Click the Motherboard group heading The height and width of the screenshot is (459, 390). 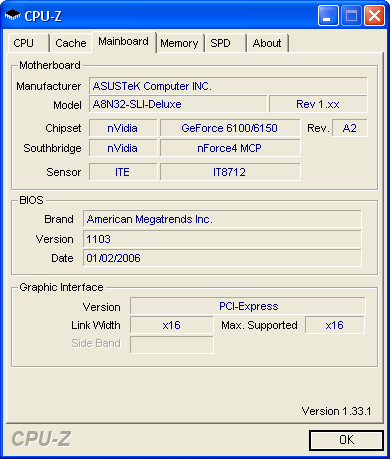(x=50, y=65)
